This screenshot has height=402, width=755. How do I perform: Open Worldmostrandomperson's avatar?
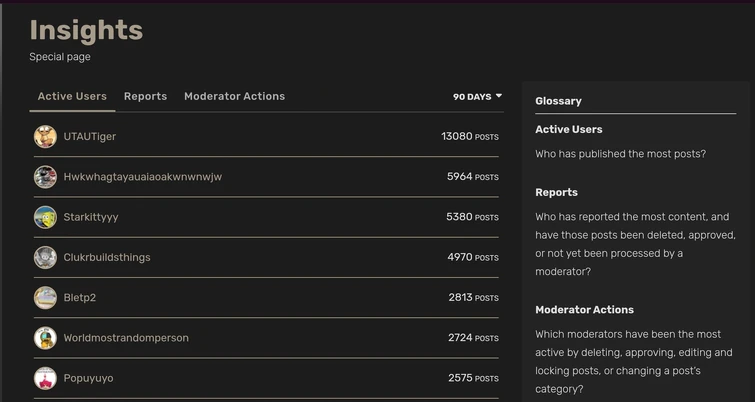point(45,338)
